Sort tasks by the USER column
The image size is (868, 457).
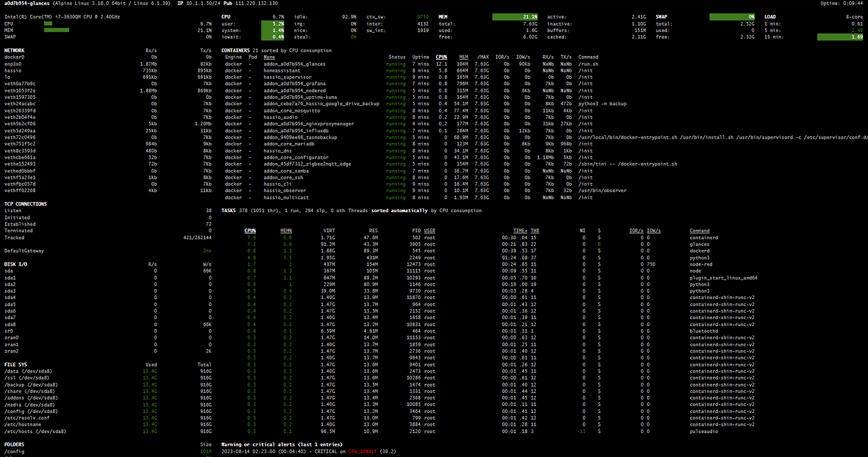430,230
